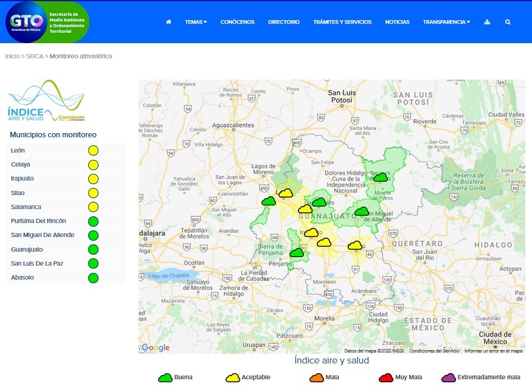Select San Miguel De Allende in list
The width and height of the screenshot is (532, 392).
click(x=66, y=235)
